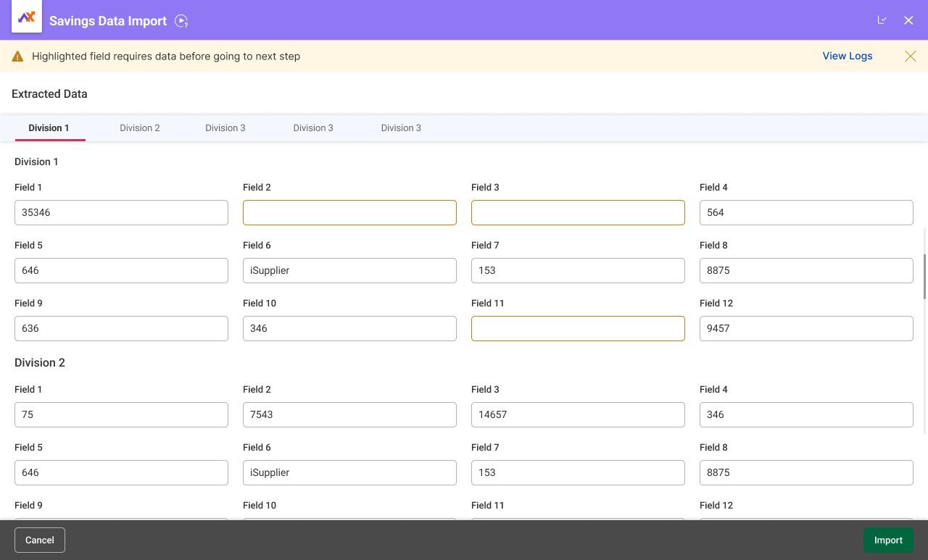Focus Division 2 Field 3 containing 14657
Viewport: 928px width, 560px height.
click(578, 414)
